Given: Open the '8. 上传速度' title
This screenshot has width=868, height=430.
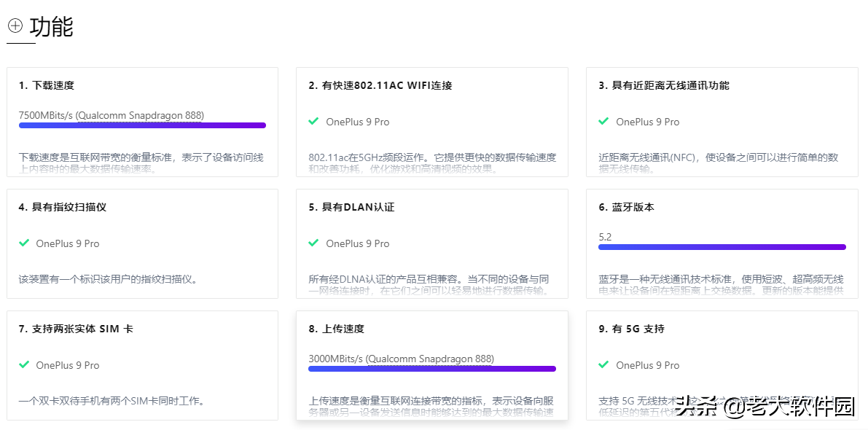Looking at the screenshot, I should point(337,329).
